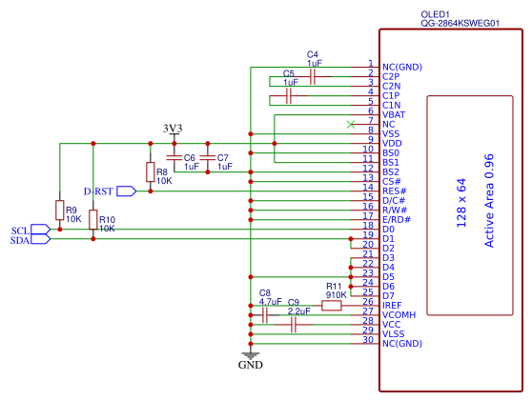Screen dimensions: 532x401
Task: Click the C6 capacitor symbol
Action: [x=174, y=157]
